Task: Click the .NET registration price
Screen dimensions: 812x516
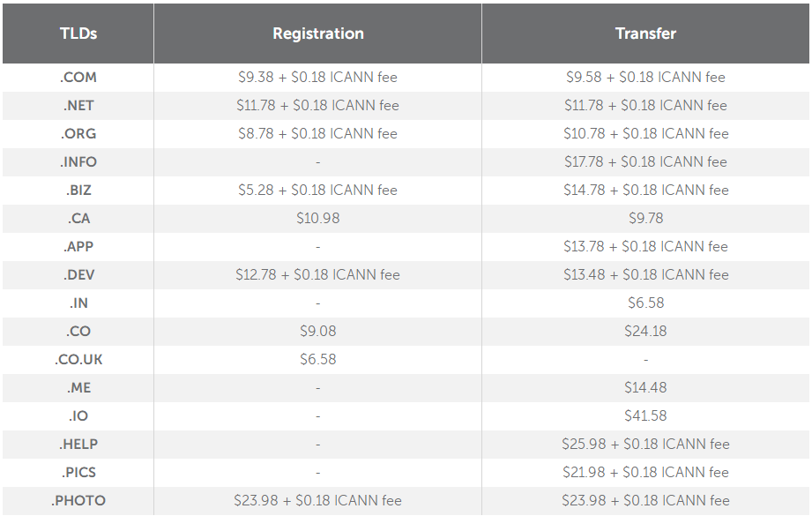Action: [x=317, y=105]
